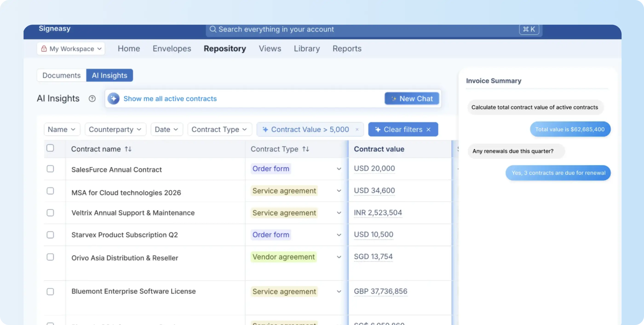The width and height of the screenshot is (644, 325).
Task: Go to the Home nav item
Action: pyautogui.click(x=129, y=48)
